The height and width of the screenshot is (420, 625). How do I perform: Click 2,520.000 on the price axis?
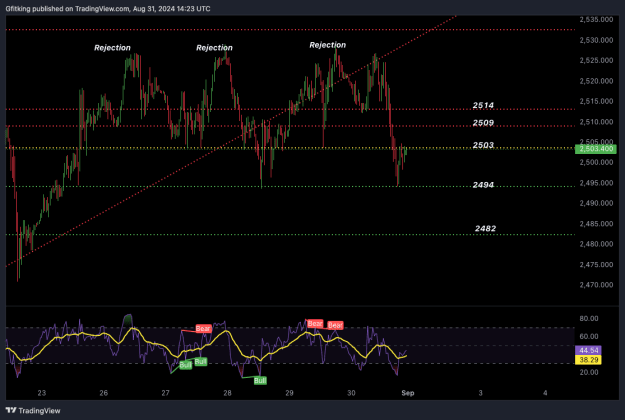(x=596, y=81)
